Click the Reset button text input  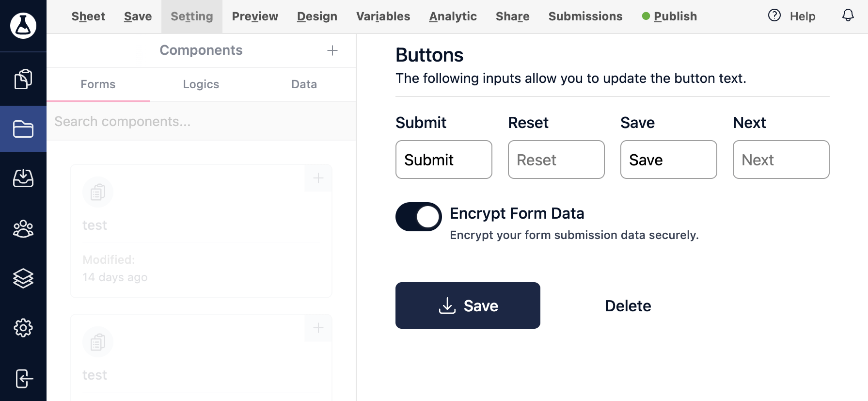point(556,160)
